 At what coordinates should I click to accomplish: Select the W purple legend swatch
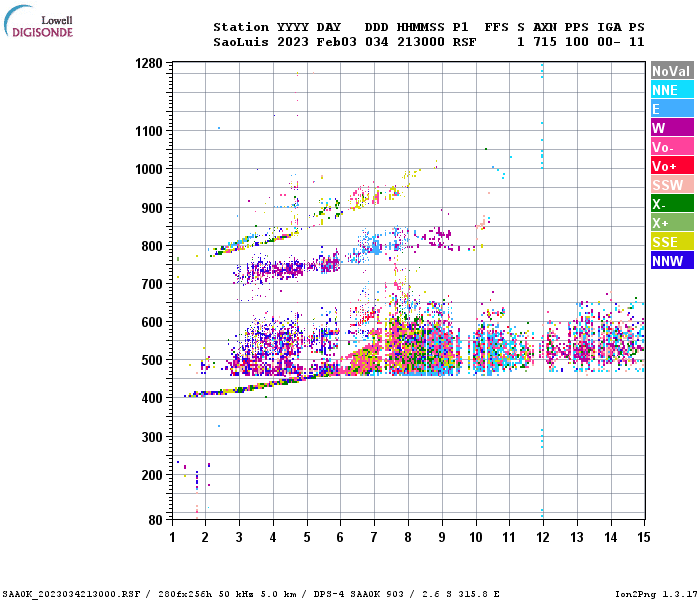[x=672, y=128]
